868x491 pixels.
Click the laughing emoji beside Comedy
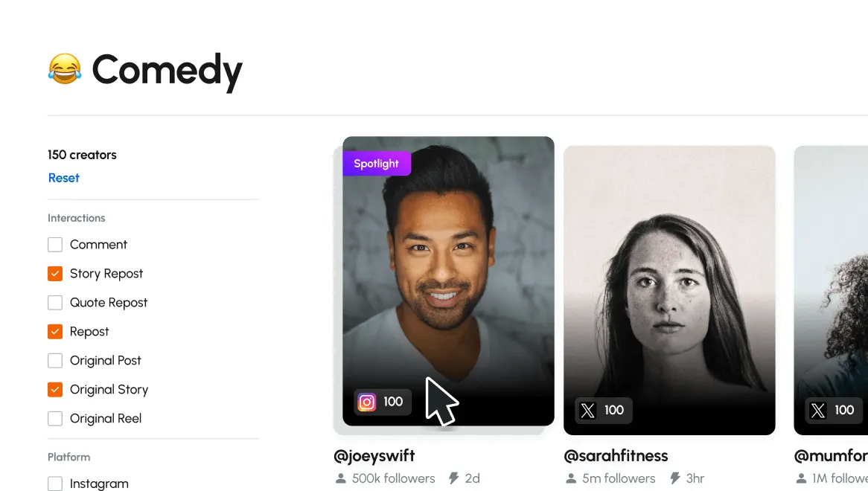(65, 69)
